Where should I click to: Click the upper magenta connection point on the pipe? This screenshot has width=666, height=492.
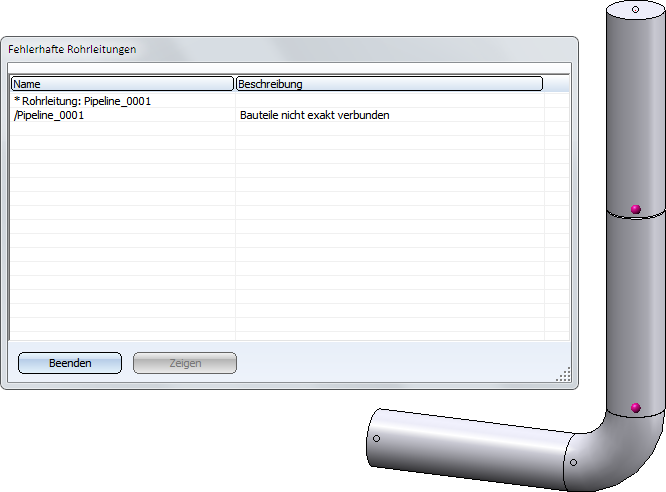[x=635, y=209]
